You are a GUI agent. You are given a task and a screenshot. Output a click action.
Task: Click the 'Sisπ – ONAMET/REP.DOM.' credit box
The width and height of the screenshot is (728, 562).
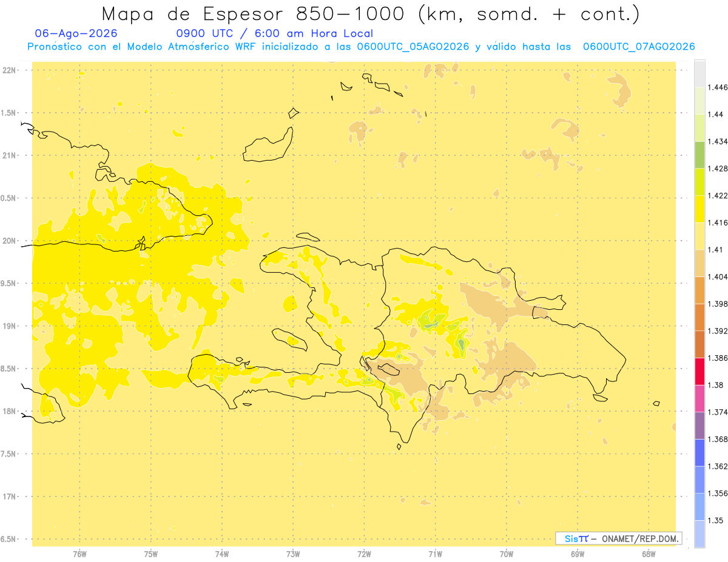[619, 538]
